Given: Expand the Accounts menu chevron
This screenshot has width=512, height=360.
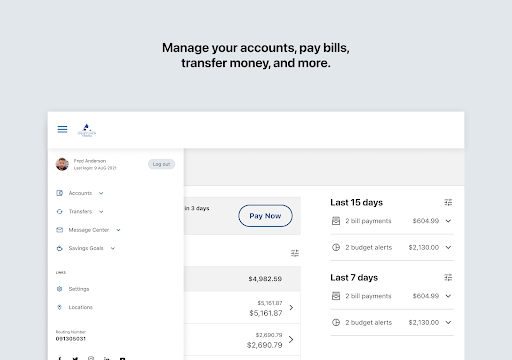Looking at the screenshot, I should pyautogui.click(x=101, y=193).
